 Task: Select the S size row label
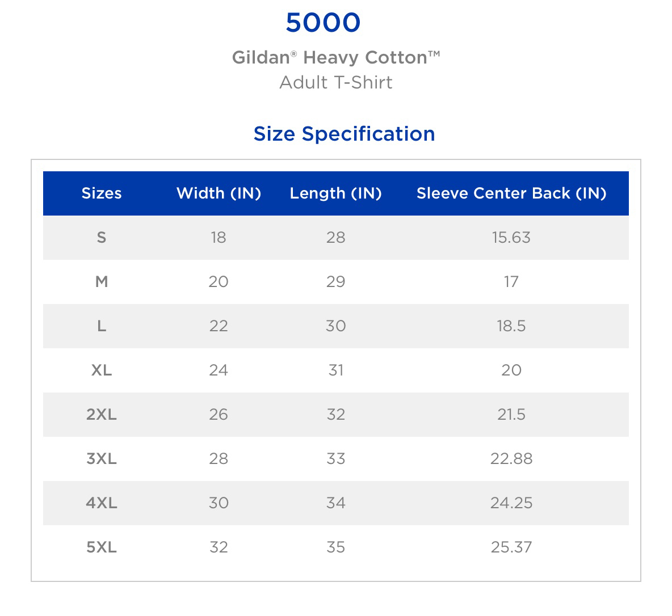pos(102,237)
